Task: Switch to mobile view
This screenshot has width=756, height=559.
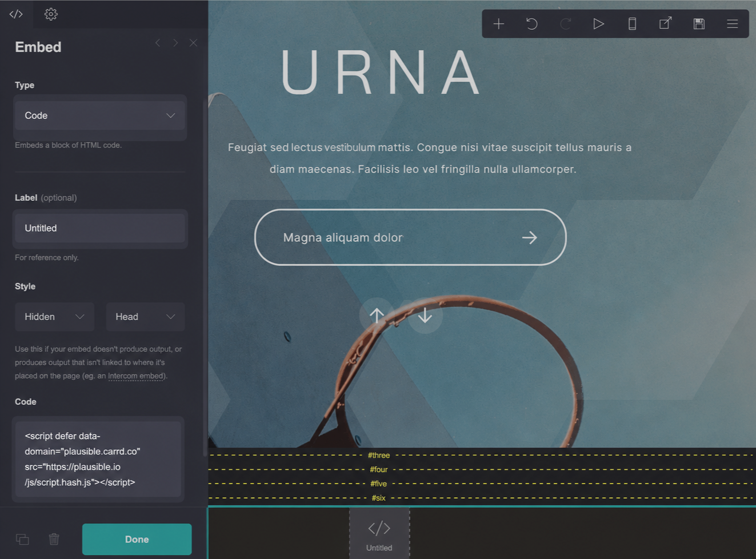Action: pos(632,24)
